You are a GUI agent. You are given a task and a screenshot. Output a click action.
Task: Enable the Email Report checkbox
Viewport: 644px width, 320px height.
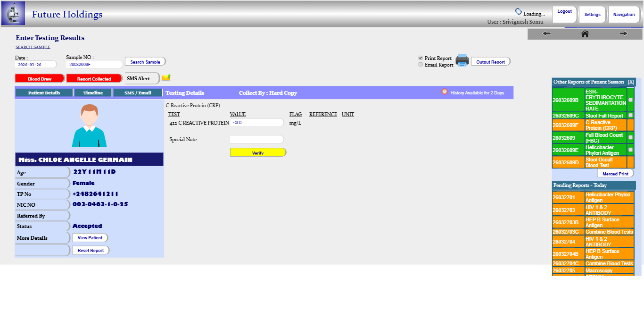421,65
